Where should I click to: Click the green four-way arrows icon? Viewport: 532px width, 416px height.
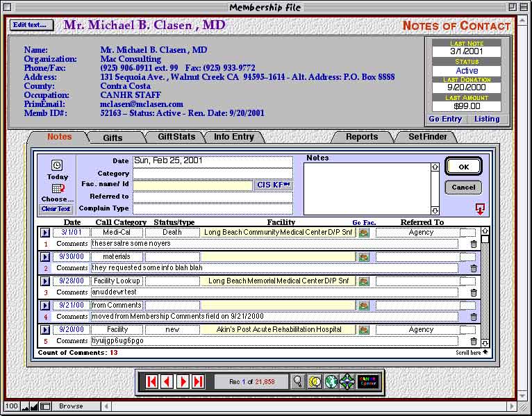[x=347, y=382]
